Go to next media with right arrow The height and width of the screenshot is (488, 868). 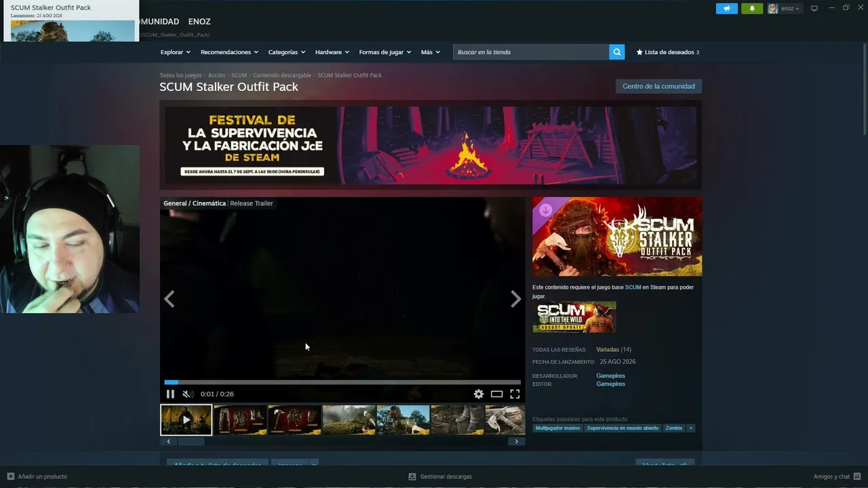point(515,299)
